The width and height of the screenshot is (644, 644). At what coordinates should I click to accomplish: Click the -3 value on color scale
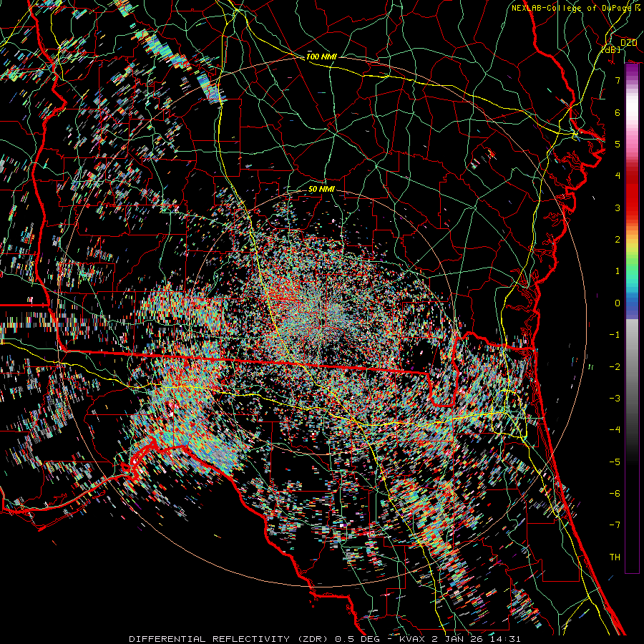pos(615,398)
